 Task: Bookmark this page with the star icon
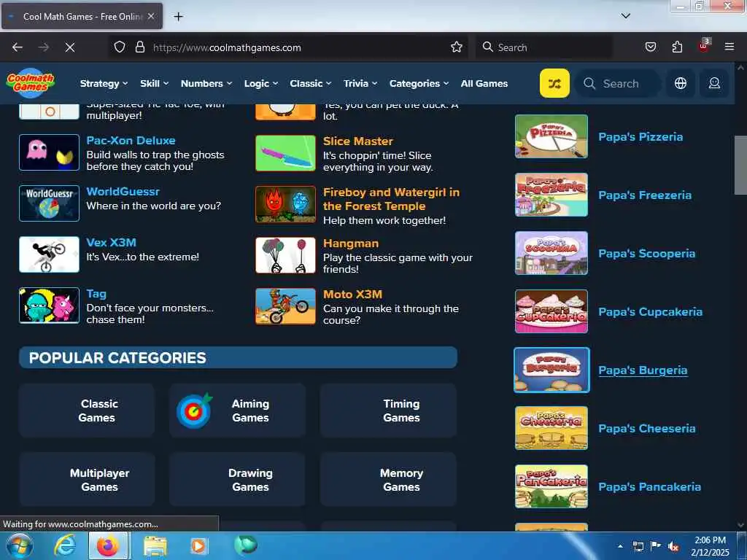click(457, 47)
